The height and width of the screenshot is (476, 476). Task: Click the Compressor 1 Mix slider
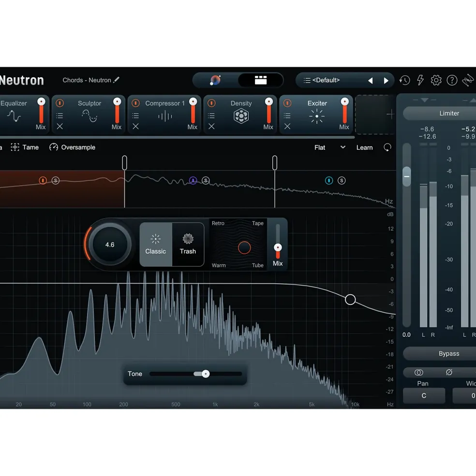pos(193,111)
